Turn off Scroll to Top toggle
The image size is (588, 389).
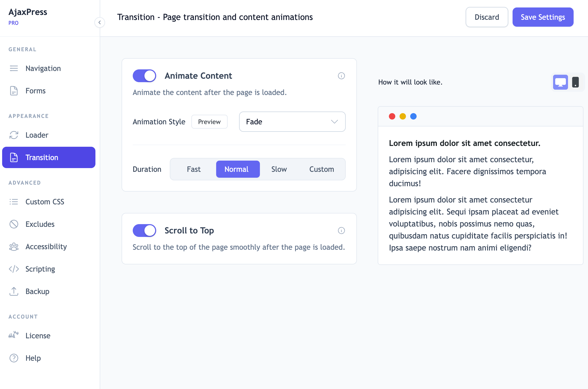point(144,231)
